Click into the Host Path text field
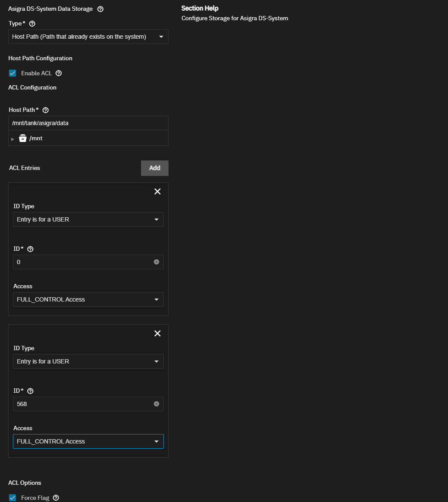The image size is (448, 502). click(88, 123)
